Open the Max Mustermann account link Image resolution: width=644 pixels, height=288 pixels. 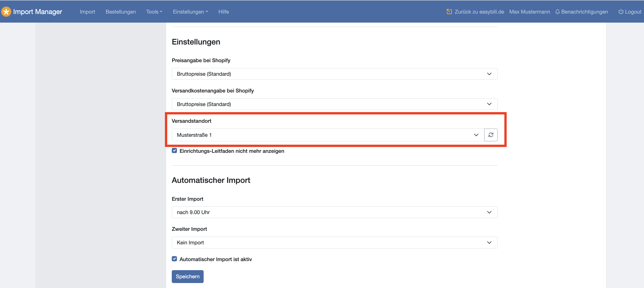click(x=530, y=12)
